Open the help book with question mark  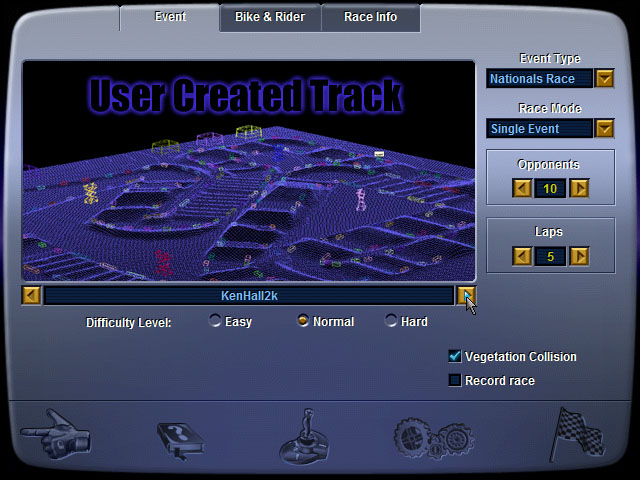click(x=181, y=440)
